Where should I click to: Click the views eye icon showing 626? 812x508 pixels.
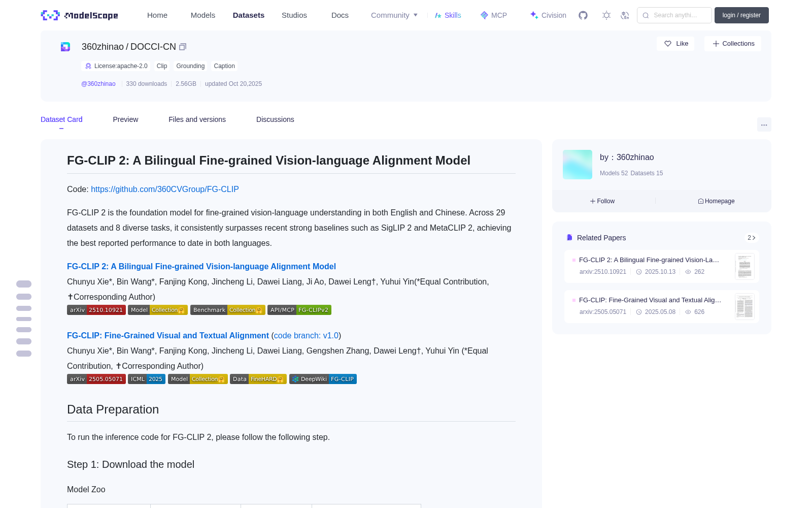[x=688, y=312]
